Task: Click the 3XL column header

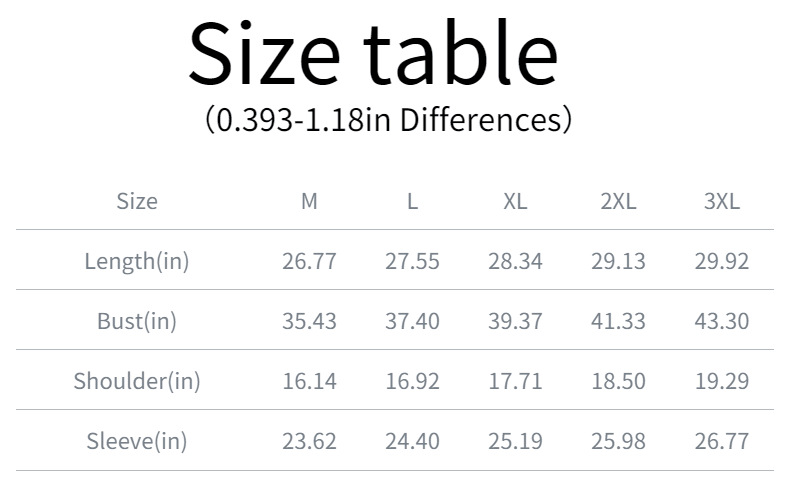Action: coord(722,201)
